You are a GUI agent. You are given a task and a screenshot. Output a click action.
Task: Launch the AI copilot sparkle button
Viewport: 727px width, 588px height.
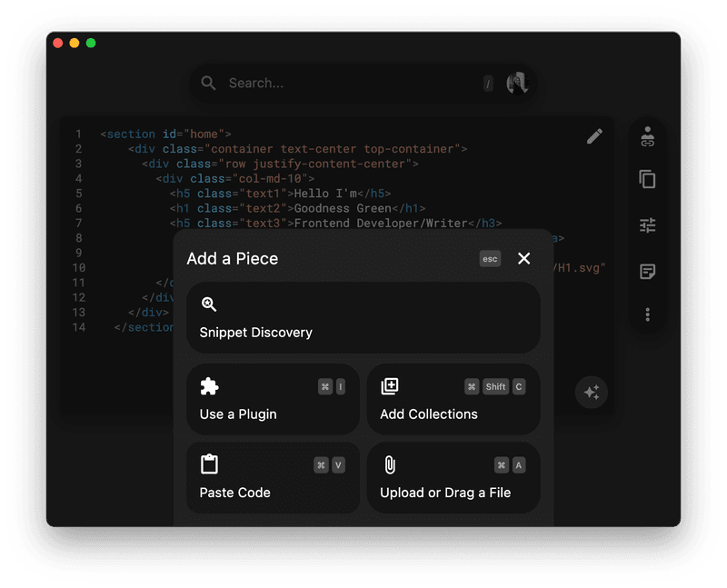tap(592, 393)
